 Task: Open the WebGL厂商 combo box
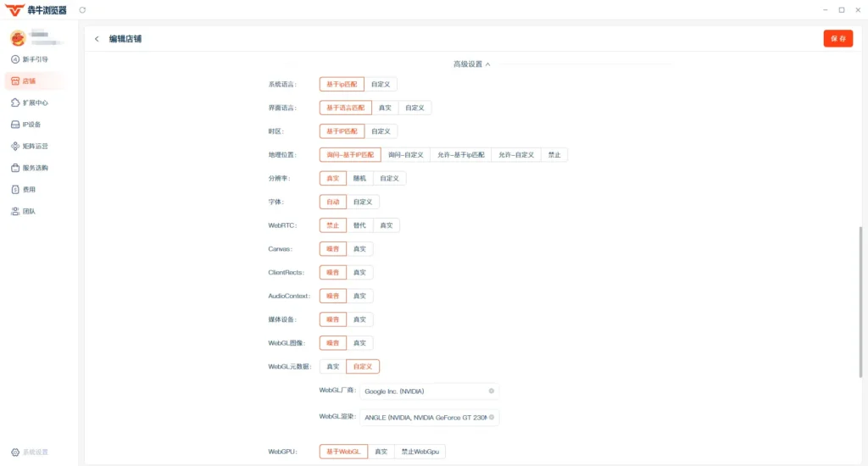(x=429, y=391)
